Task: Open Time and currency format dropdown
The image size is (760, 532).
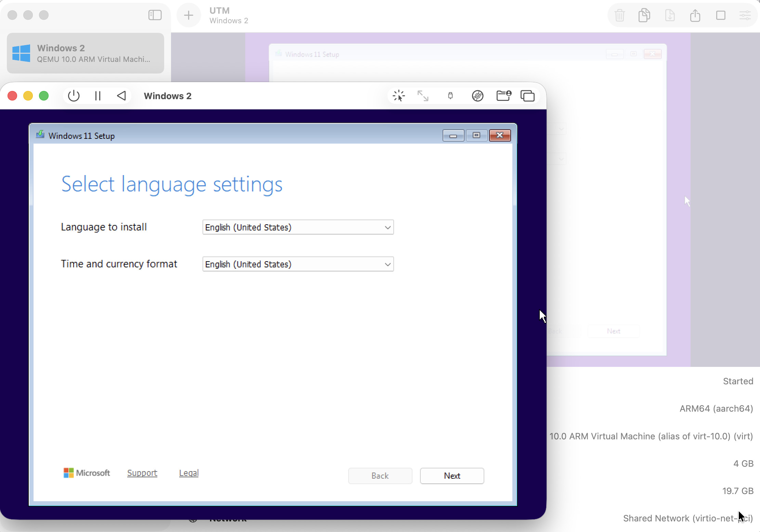Action: [298, 264]
